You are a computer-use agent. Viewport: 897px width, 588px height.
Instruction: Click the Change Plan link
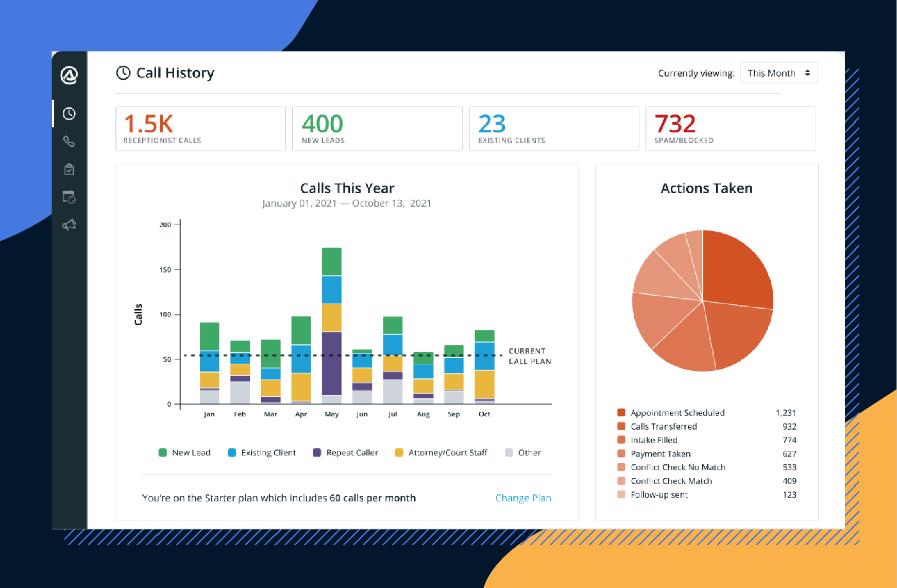[523, 498]
